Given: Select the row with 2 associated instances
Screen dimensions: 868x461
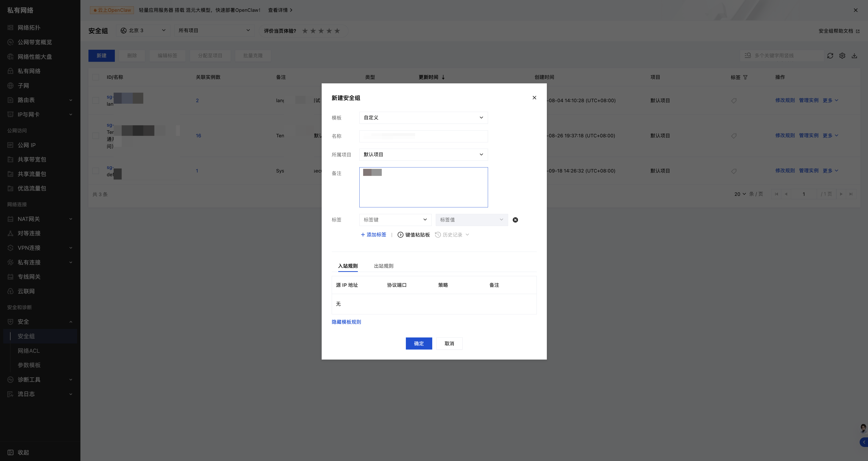Looking at the screenshot, I should click(96, 100).
